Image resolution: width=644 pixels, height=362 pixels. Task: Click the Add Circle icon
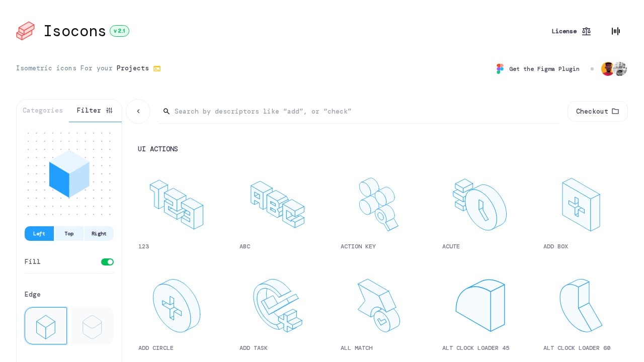(176, 306)
